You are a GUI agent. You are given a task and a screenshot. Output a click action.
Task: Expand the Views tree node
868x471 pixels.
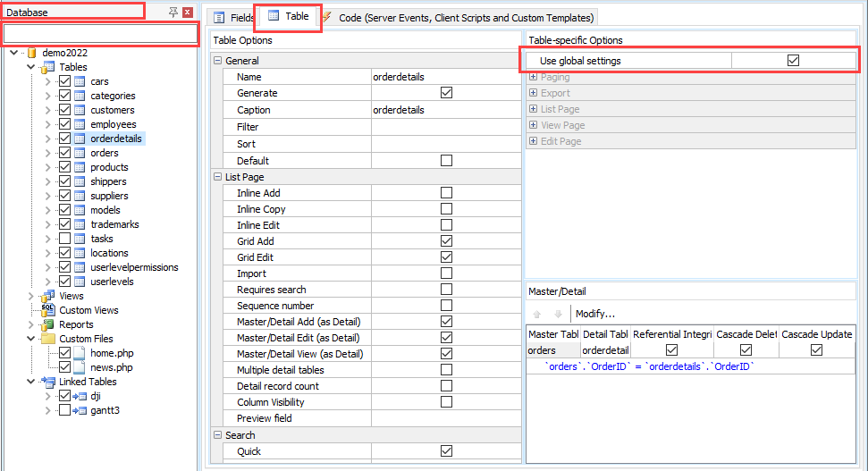[33, 296]
